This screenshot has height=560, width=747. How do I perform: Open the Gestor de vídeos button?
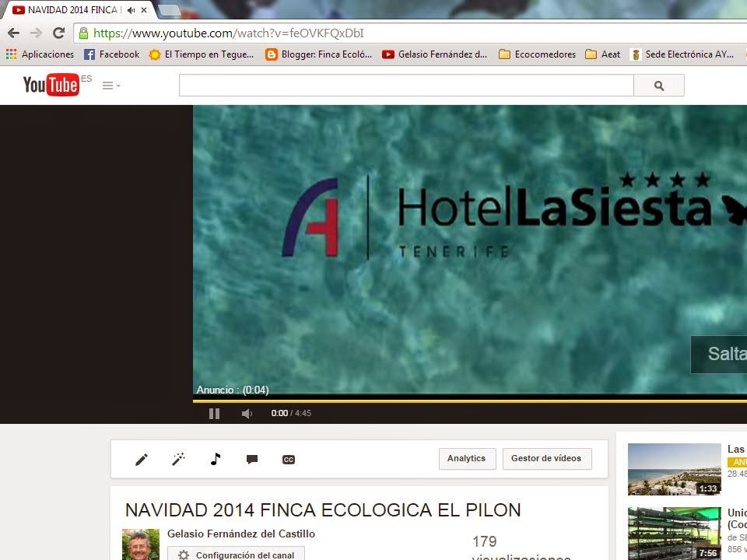[546, 459]
